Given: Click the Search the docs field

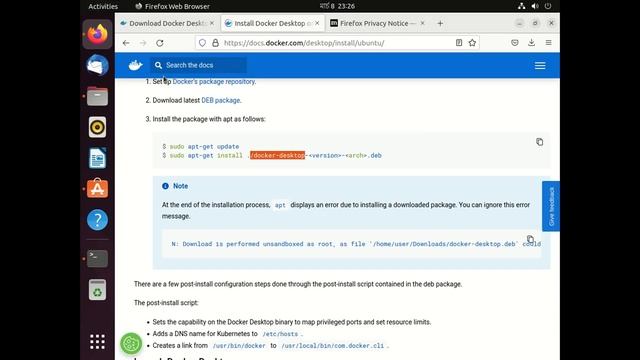Looking at the screenshot, I should pos(199,65).
